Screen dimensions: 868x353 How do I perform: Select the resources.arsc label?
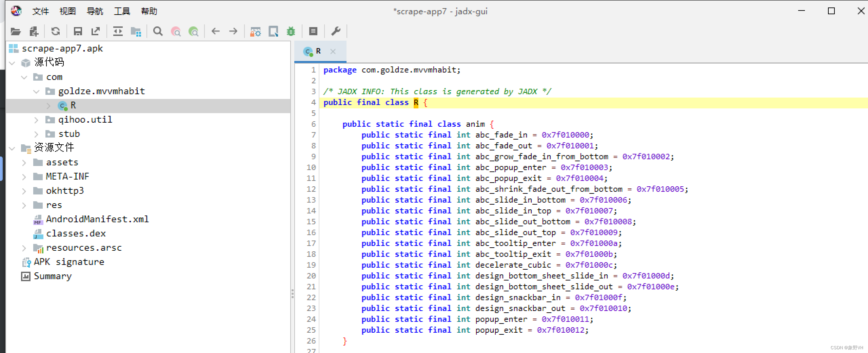(84, 248)
